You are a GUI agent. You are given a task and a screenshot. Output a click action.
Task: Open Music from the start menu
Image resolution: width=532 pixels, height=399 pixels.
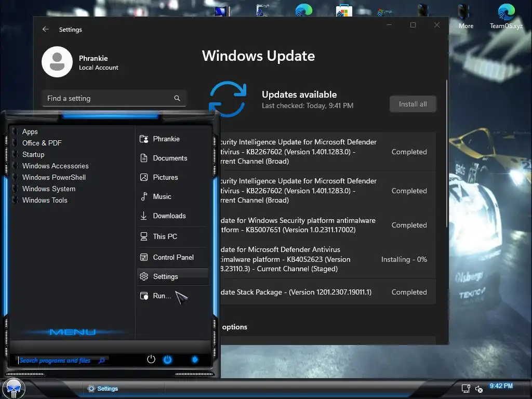(172, 196)
